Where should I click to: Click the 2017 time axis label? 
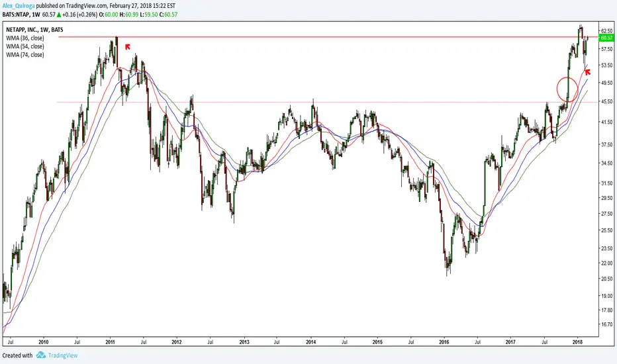pos(510,342)
